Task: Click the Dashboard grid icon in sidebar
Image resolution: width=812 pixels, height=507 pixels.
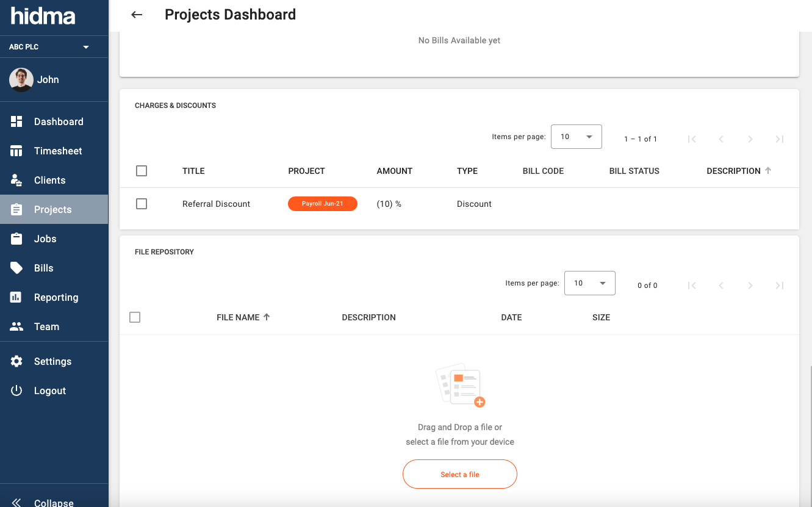Action: click(x=16, y=121)
